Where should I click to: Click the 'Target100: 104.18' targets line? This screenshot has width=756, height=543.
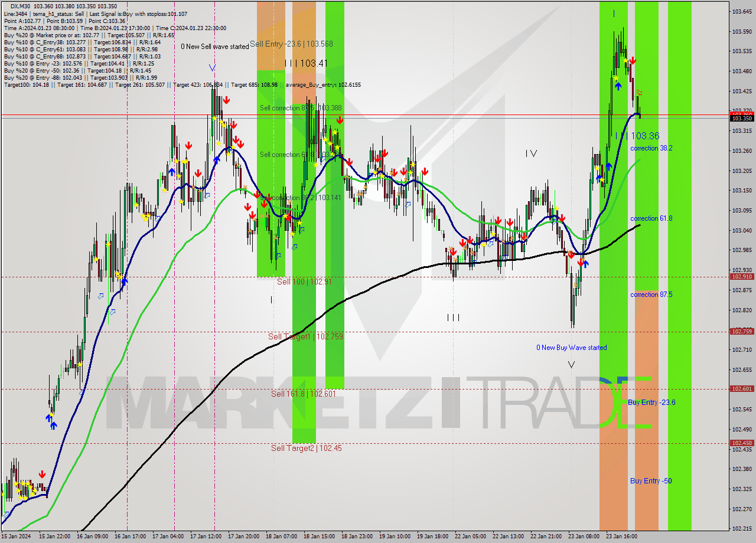click(182, 84)
